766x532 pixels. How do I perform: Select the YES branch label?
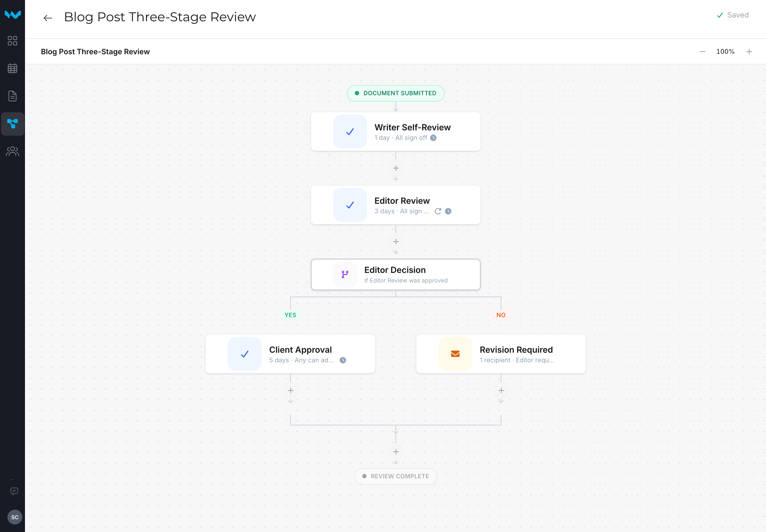coord(290,315)
